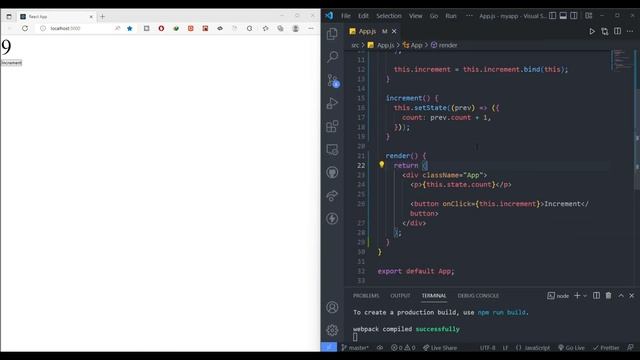This screenshot has height=360, width=640.
Task: Open remote window indicator in status bar
Action: click(329, 347)
